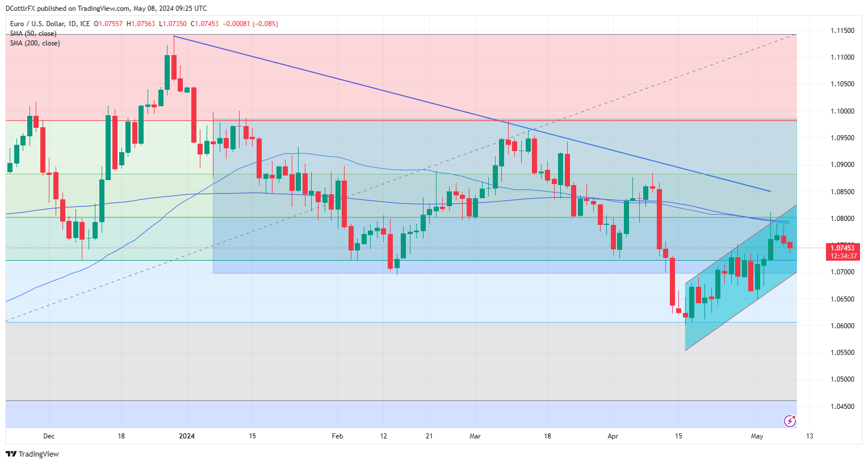Click the 1.06500 price axis label
Screen dimensions: 868x464
[x=842, y=299]
